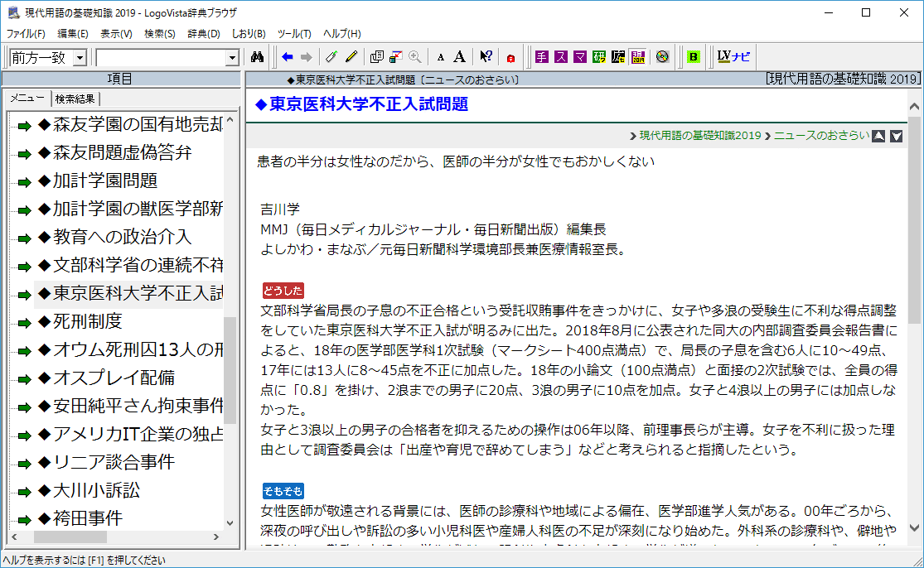Open the 検索(S) menu
This screenshot has height=568, width=924.
(x=160, y=34)
